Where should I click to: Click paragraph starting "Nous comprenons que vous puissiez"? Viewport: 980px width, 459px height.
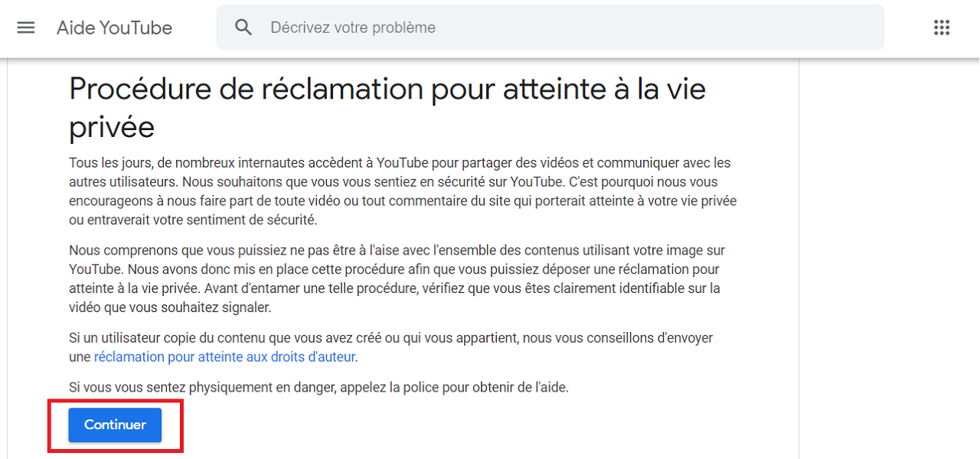click(397, 278)
